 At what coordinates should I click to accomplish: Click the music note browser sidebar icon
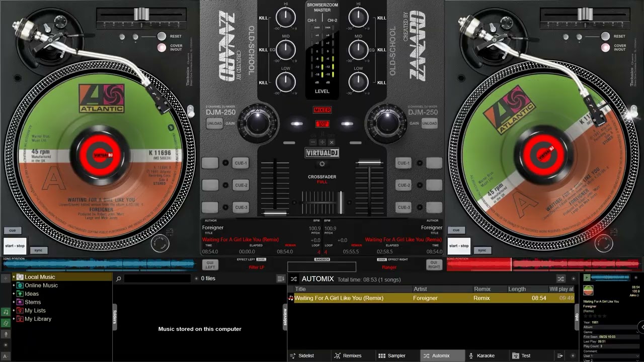click(6, 312)
